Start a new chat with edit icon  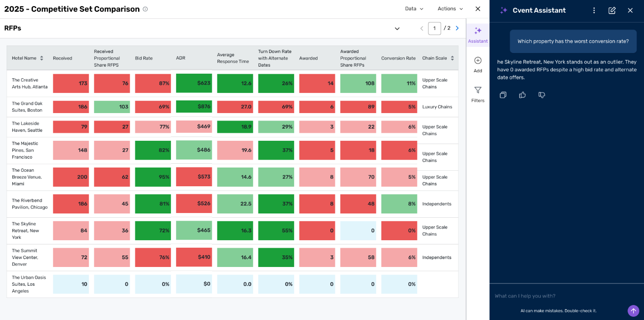point(612,10)
